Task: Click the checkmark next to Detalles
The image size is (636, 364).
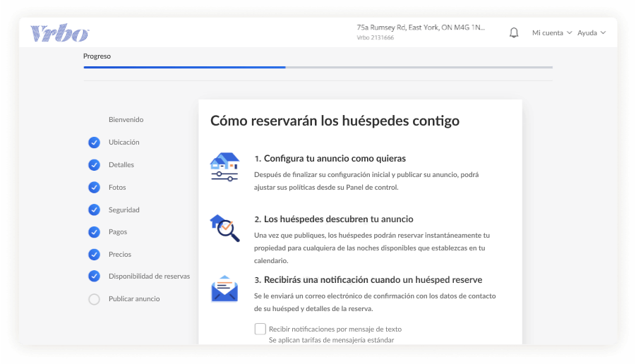Action: point(94,164)
